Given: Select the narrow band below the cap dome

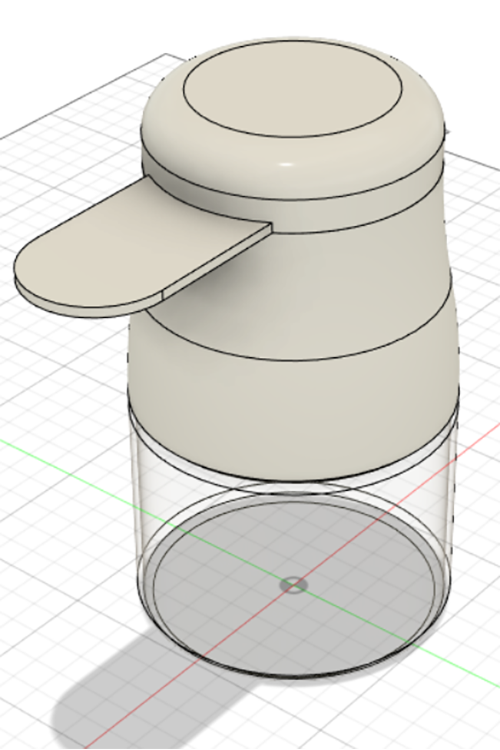Looking at the screenshot, I should [354, 210].
